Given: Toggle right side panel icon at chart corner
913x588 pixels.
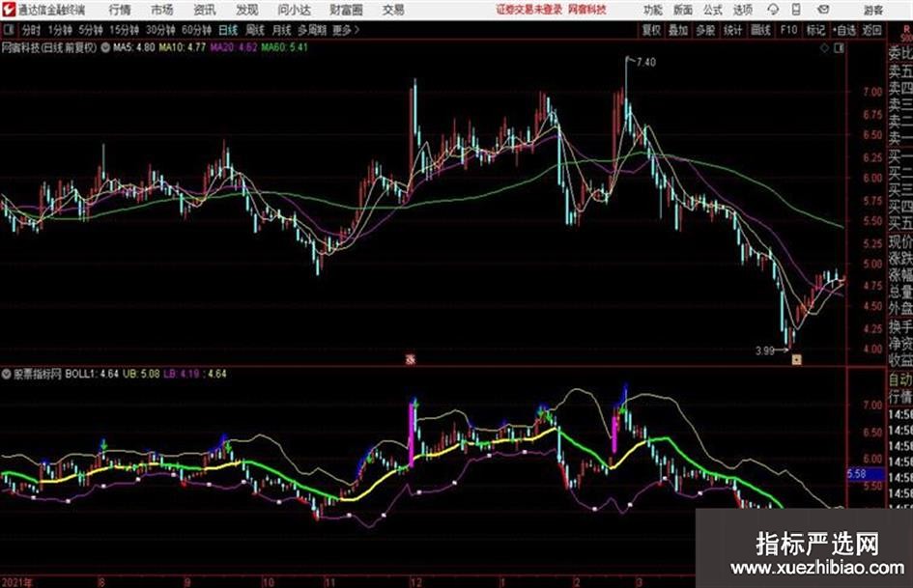Looking at the screenshot, I should click(x=839, y=48).
